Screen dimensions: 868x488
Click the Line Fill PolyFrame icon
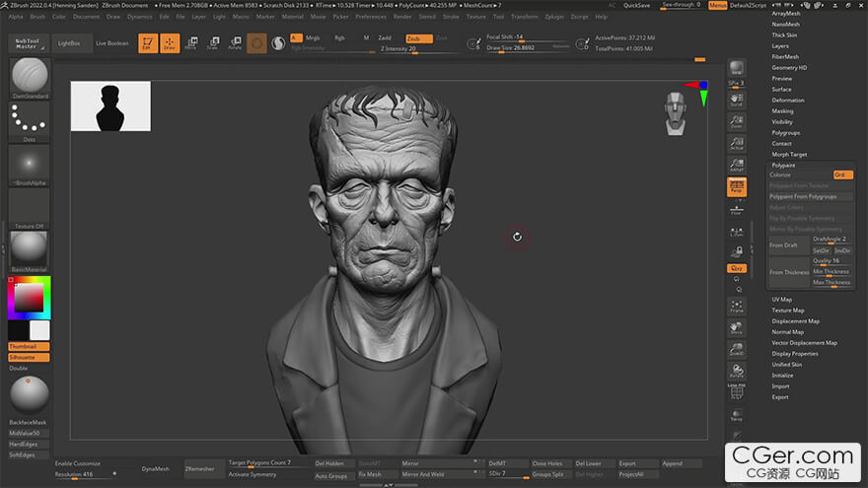[736, 392]
